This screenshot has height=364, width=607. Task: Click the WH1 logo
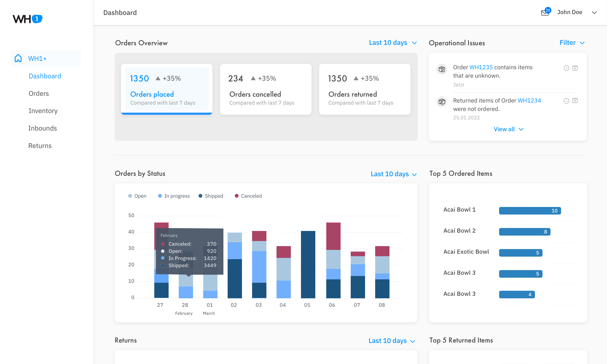pyautogui.click(x=27, y=19)
